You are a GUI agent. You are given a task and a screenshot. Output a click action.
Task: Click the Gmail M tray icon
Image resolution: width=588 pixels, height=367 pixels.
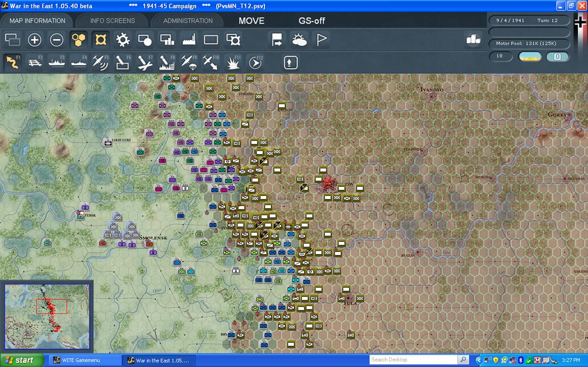tap(538, 360)
